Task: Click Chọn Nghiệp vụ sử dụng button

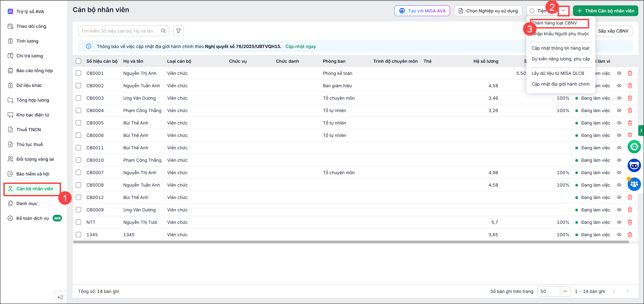Action: (x=488, y=11)
